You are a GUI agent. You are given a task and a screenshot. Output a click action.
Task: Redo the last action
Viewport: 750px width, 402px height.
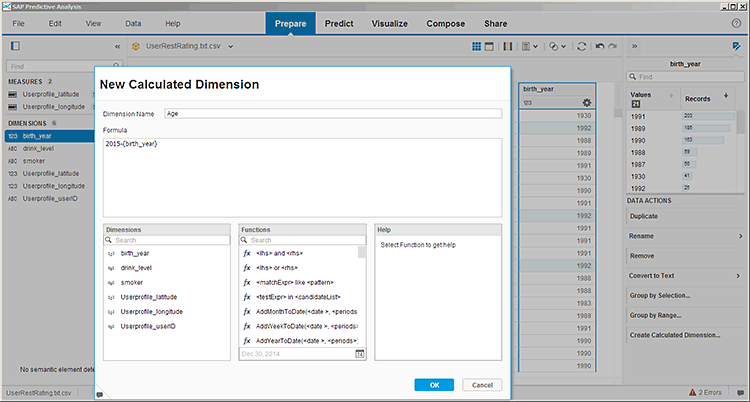pyautogui.click(x=612, y=46)
